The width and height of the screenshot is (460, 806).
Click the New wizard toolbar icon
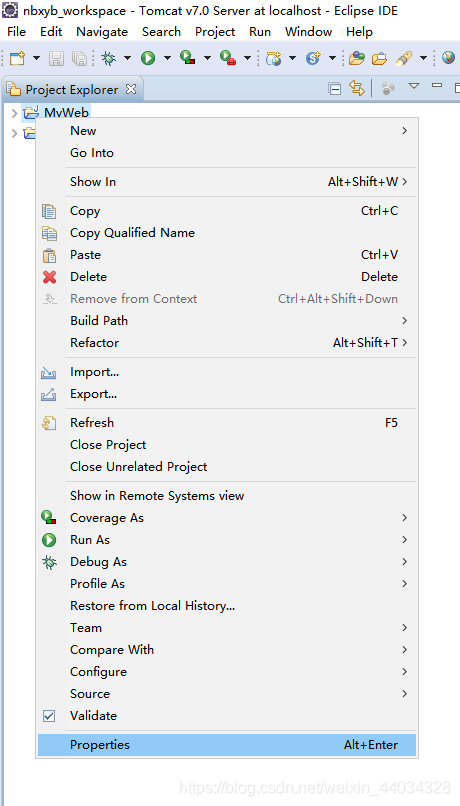click(17, 58)
